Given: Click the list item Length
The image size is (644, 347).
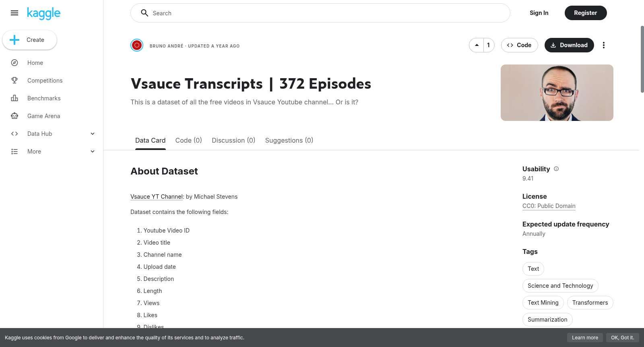Looking at the screenshot, I should coord(153,291).
